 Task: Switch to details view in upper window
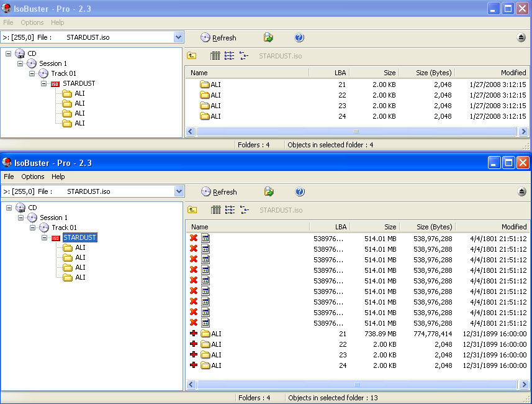click(215, 56)
